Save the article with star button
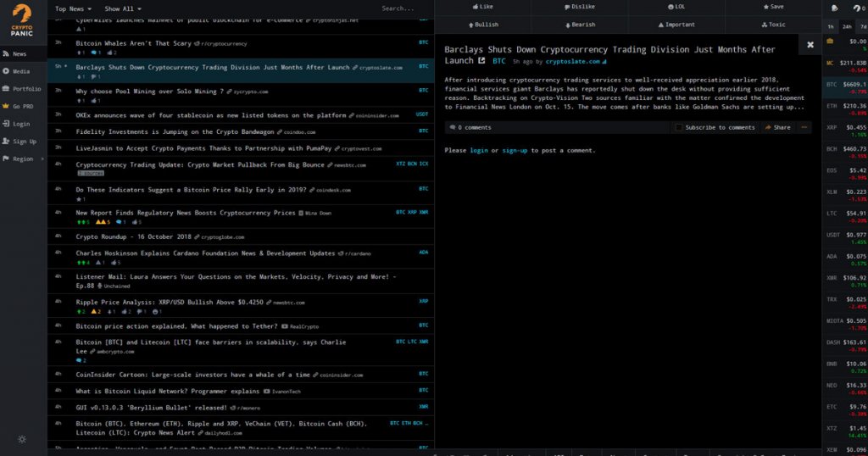Image resolution: width=868 pixels, height=456 pixels. coord(773,7)
